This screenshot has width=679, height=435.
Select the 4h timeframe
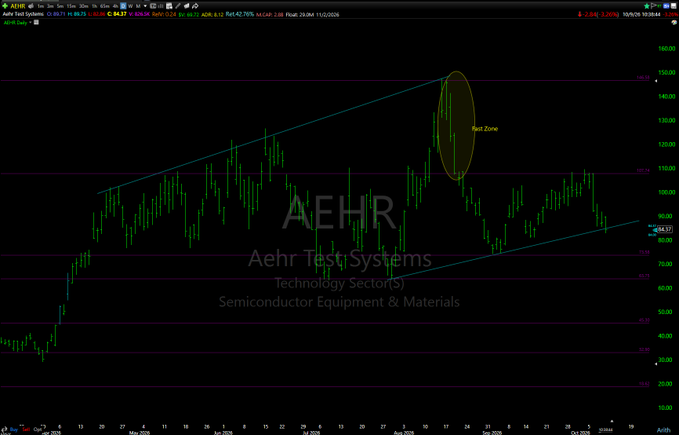(115, 6)
